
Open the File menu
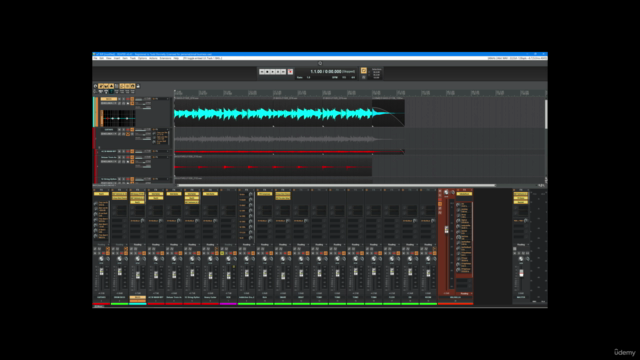(x=95, y=58)
